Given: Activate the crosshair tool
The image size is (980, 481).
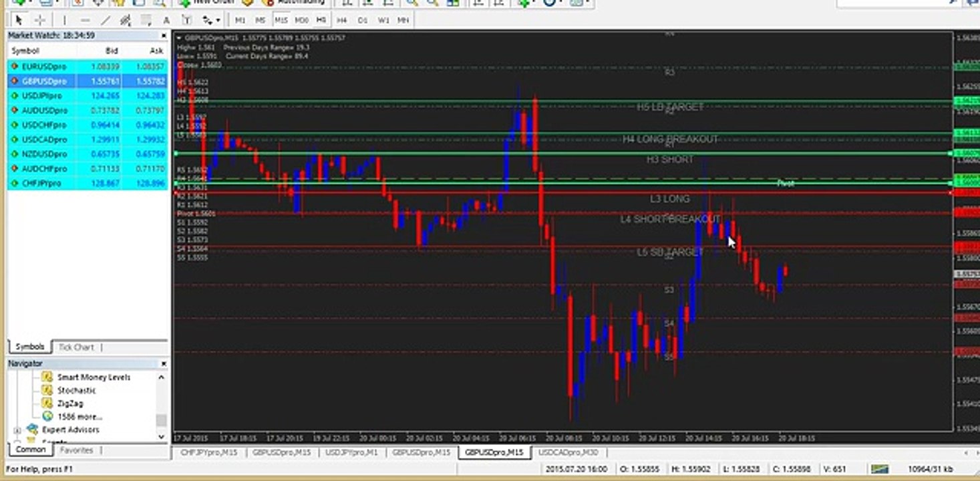Looking at the screenshot, I should point(39,20).
